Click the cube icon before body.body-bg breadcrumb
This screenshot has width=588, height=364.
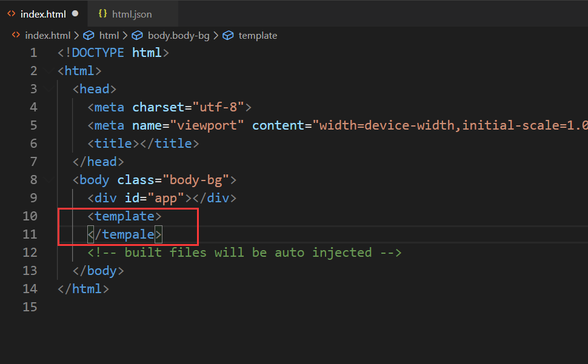point(137,36)
